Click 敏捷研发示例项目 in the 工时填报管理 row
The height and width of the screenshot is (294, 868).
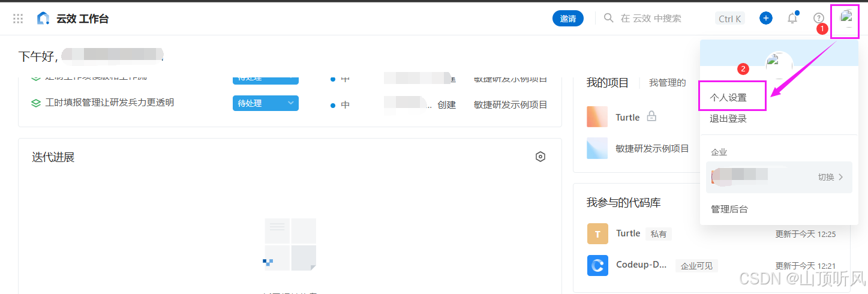(510, 104)
